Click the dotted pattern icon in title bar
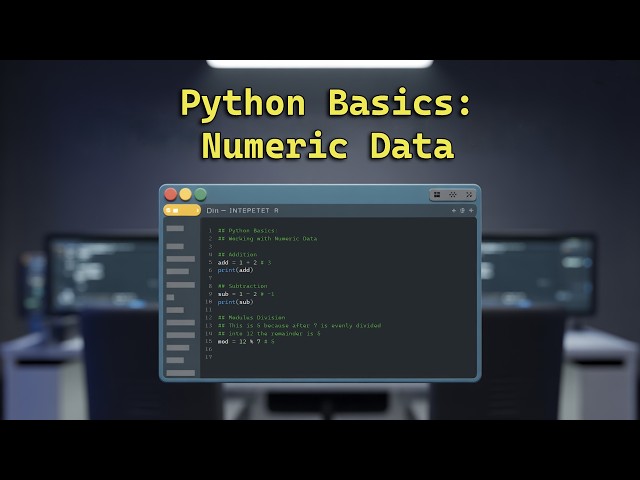 453,195
